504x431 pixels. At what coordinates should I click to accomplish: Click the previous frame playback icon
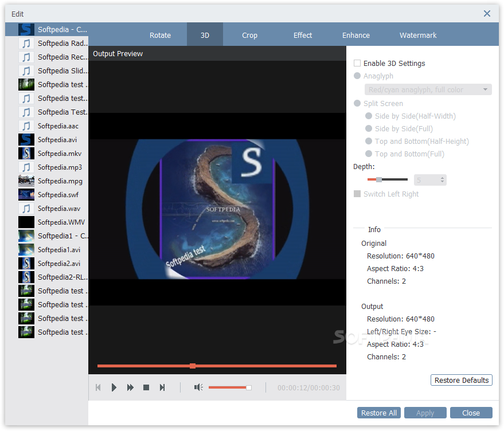coord(99,387)
